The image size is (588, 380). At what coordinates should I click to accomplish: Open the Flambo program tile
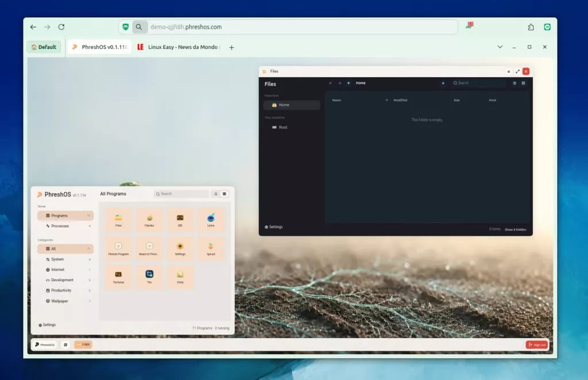(x=149, y=220)
